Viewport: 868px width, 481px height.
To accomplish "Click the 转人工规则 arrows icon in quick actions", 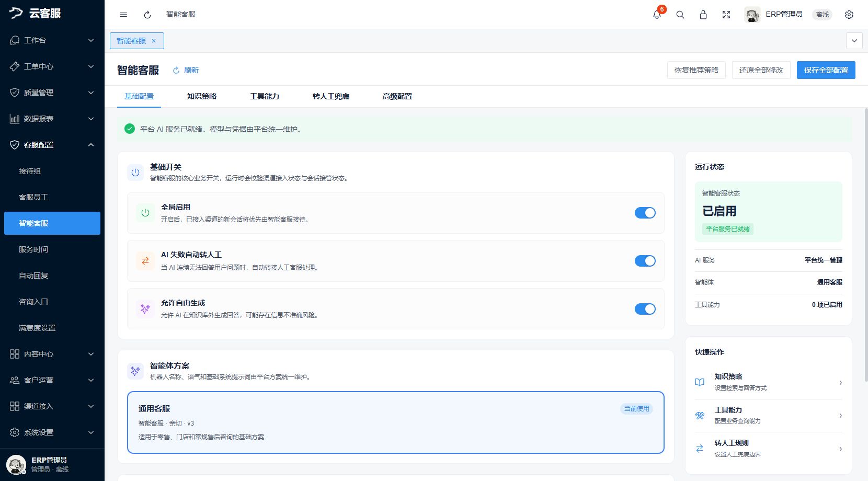I will point(700,449).
